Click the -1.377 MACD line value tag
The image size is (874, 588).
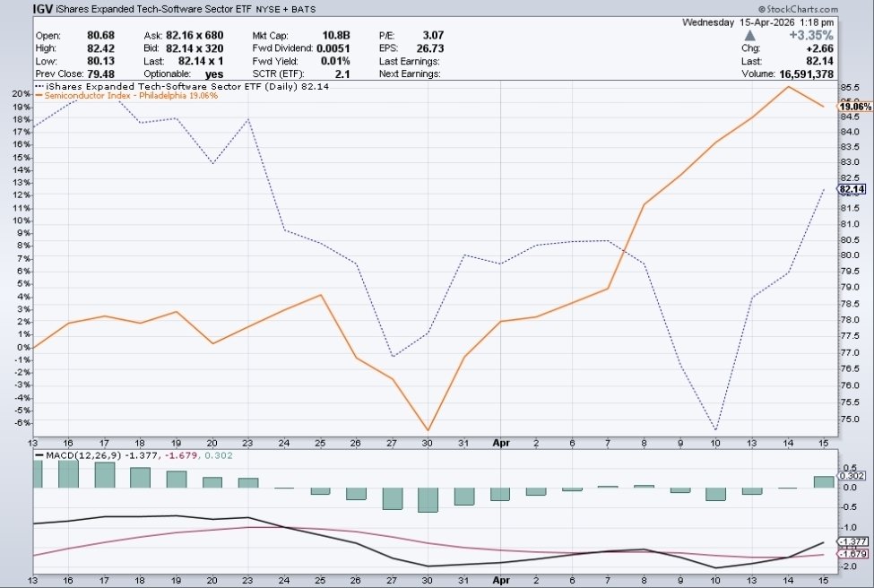point(852,541)
